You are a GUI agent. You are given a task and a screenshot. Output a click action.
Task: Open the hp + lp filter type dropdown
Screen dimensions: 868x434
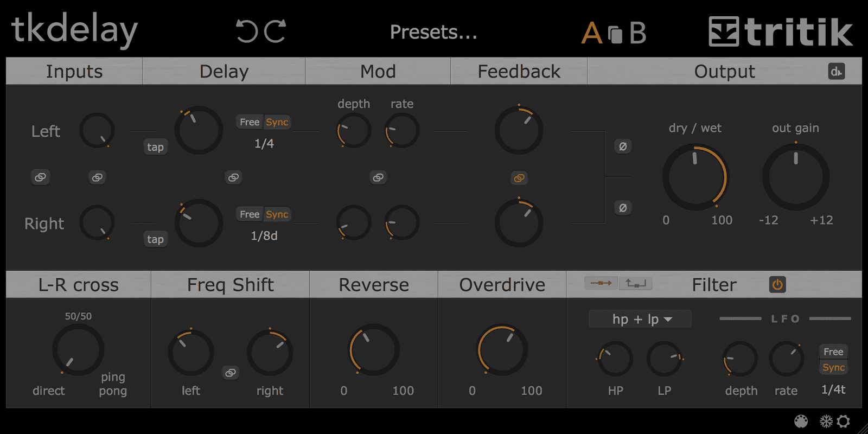[640, 319]
